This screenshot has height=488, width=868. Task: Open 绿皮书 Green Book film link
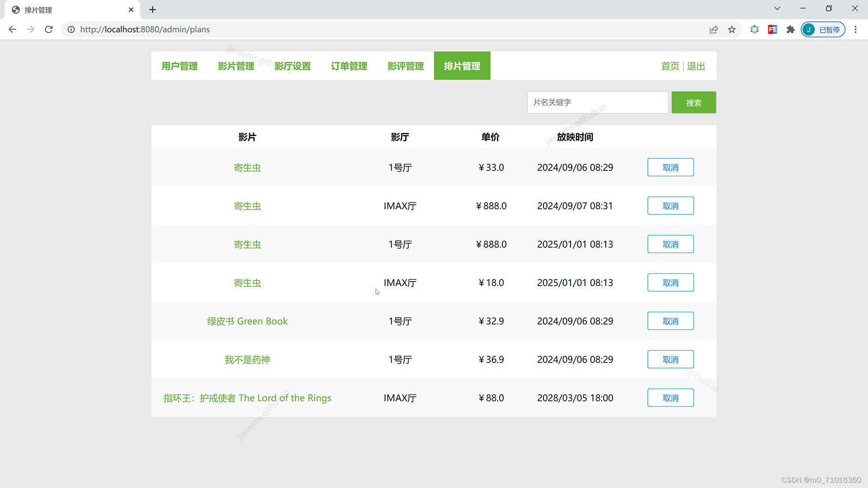(247, 321)
